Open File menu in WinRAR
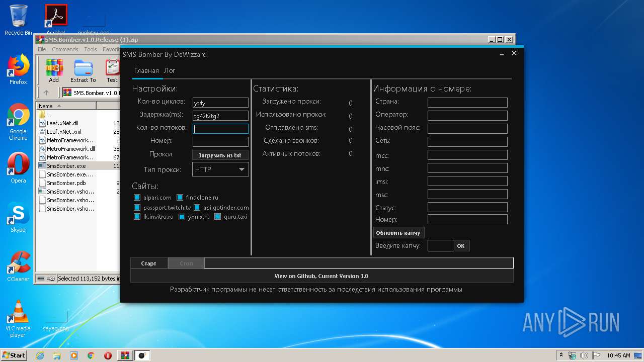The width and height of the screenshot is (644, 362). point(42,49)
